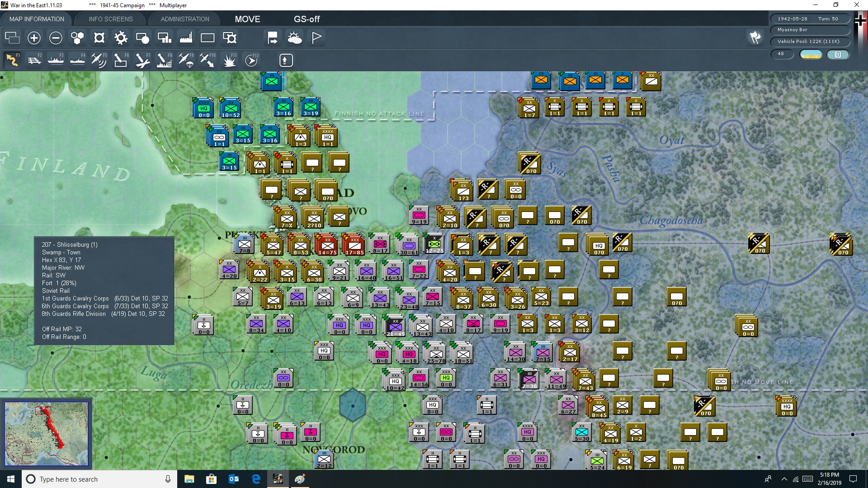Open Outlook from the taskbar
Image resolution: width=868 pixels, height=488 pixels.
tap(234, 479)
